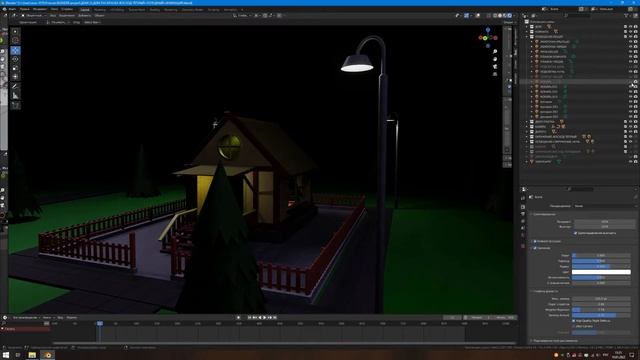Toggle timeline auto keying record dot

[x=238, y=318]
